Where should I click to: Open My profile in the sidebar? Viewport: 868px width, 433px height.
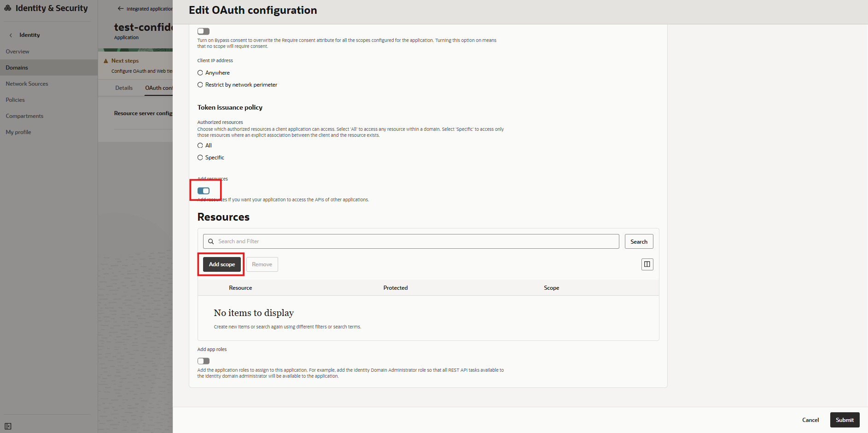[x=18, y=132]
